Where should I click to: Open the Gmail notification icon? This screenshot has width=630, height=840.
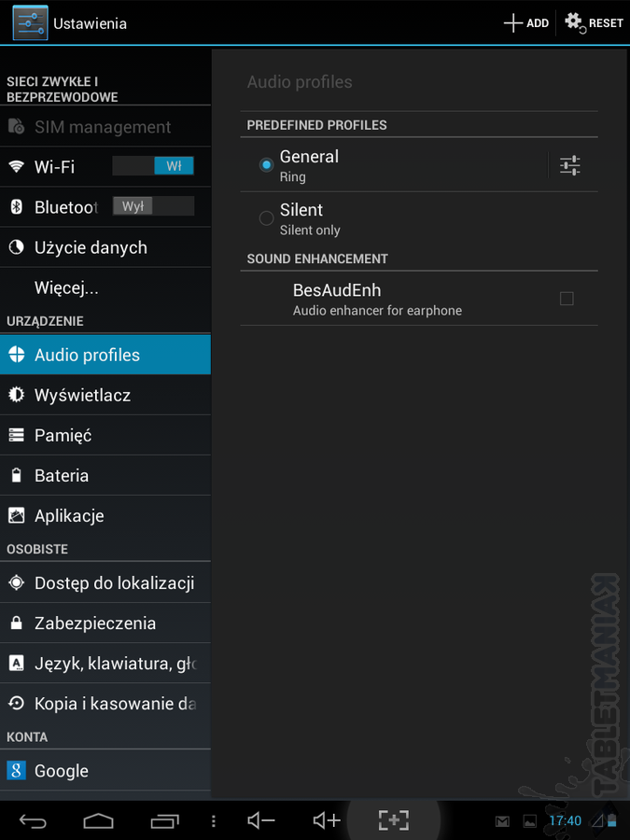502,820
